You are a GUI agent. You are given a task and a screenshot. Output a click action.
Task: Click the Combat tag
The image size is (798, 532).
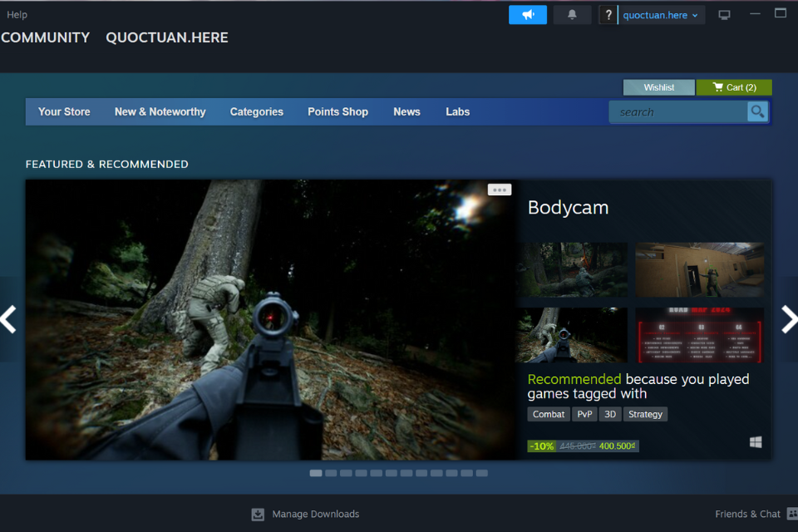pos(549,414)
